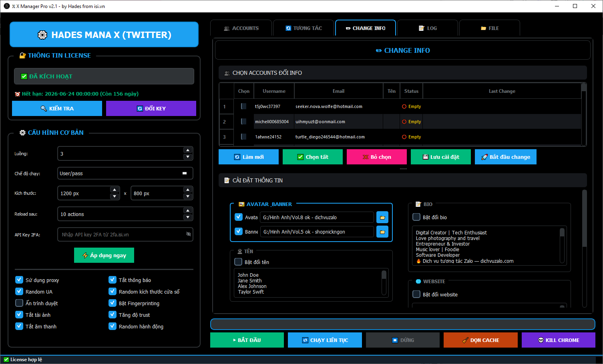
Task: Click the green check icon showing License hợp lệ
Action: coord(6,359)
